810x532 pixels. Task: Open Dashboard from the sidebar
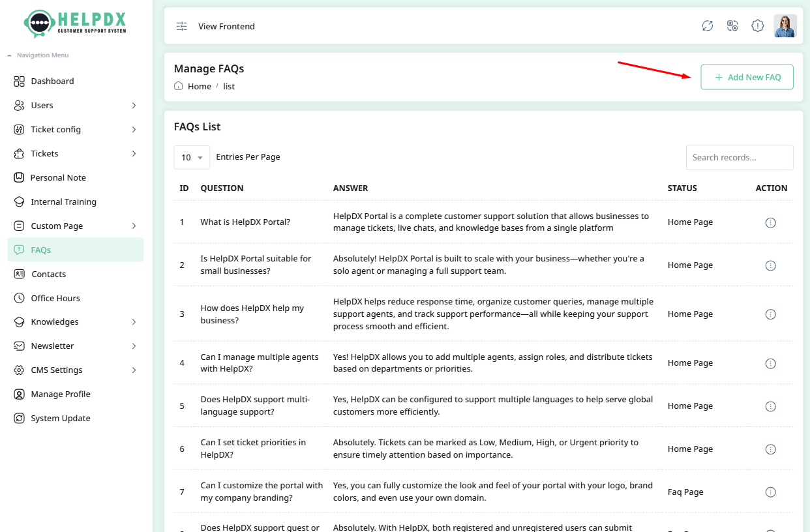(76, 81)
